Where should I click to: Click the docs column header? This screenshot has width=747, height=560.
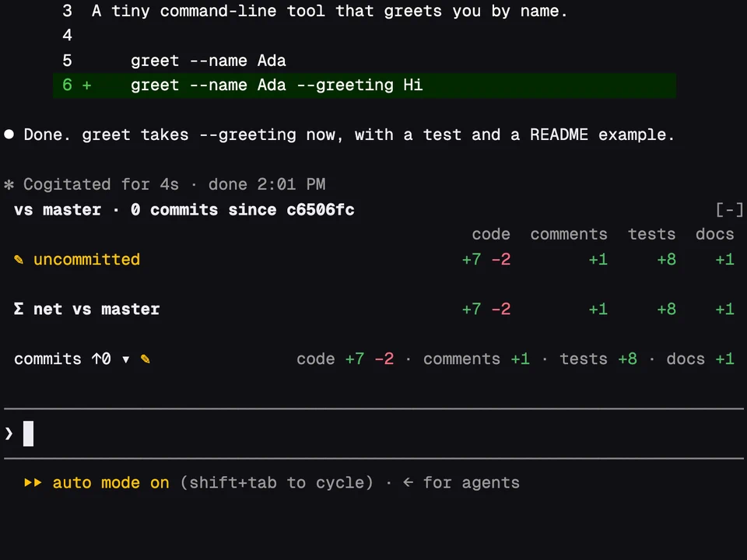pos(714,234)
